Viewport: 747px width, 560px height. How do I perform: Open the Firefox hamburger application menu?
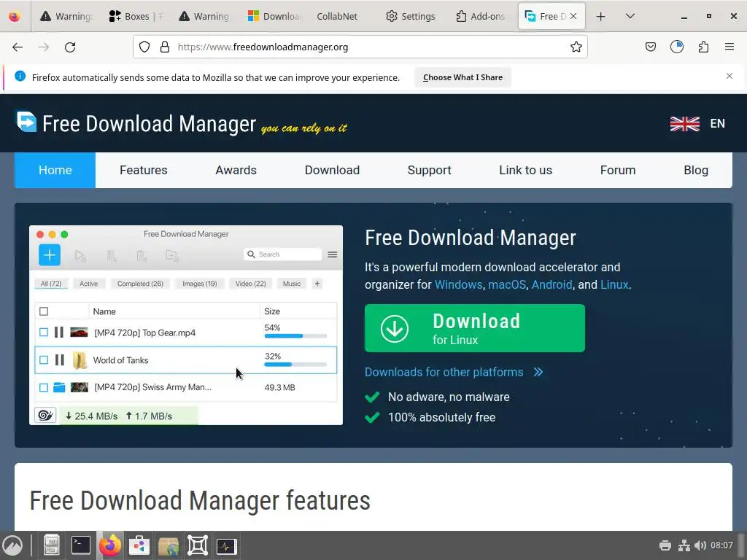(729, 47)
